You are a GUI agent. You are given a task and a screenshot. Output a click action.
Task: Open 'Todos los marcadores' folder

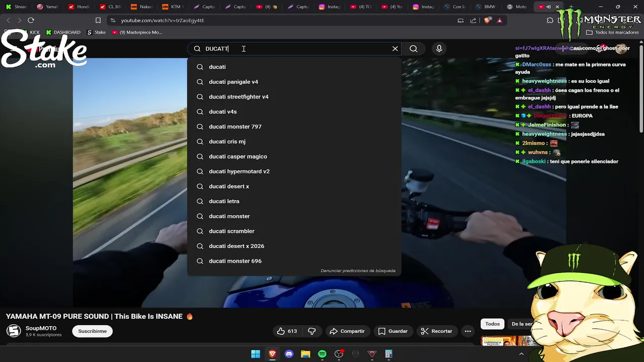[612, 32]
